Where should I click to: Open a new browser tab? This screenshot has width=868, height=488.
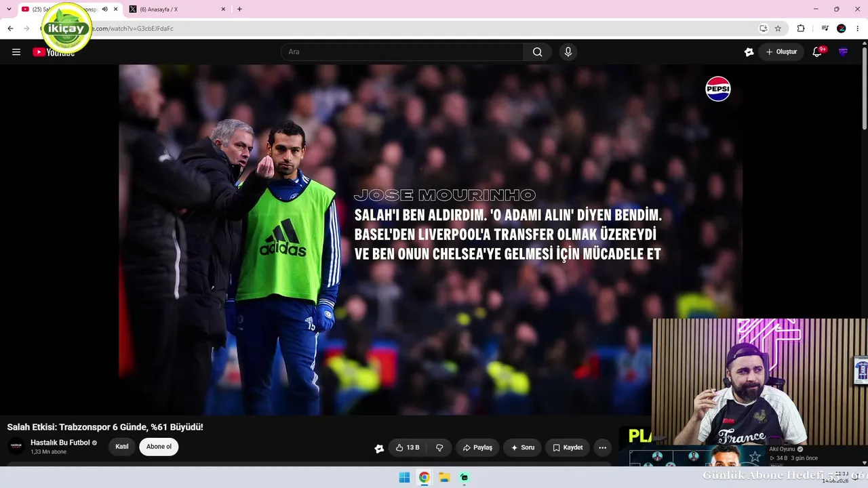pyautogui.click(x=239, y=9)
